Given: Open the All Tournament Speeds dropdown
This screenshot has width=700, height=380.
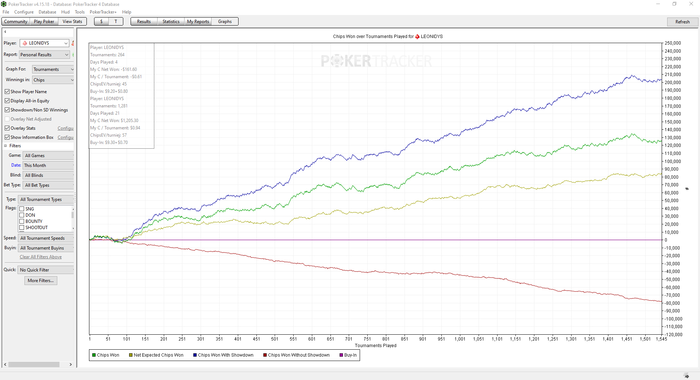Looking at the screenshot, I should (x=46, y=238).
